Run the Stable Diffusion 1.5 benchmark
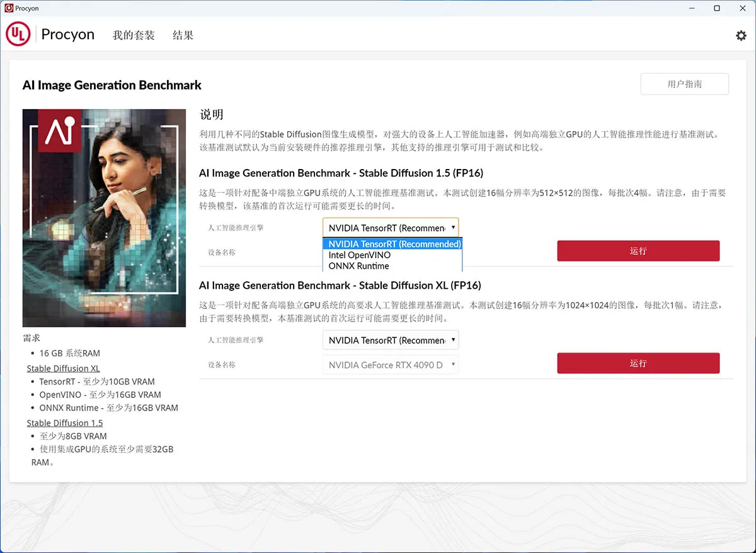The image size is (756, 553). [638, 251]
